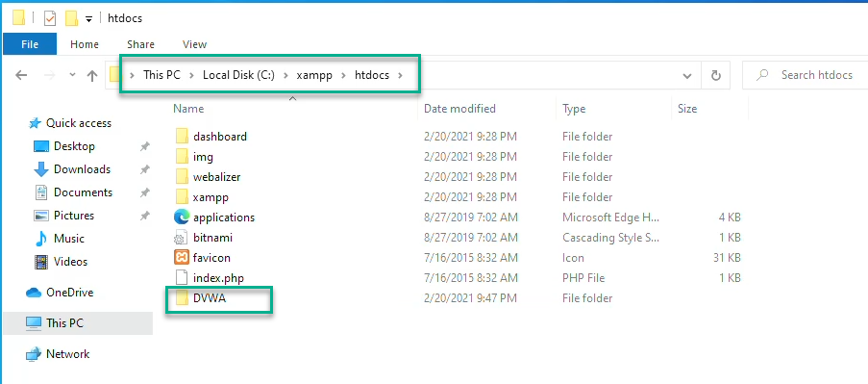Click the Documents page icon in sidebar

(x=41, y=192)
